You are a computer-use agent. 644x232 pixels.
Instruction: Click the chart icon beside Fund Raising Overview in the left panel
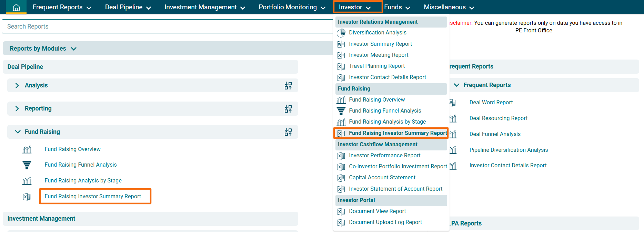[27, 150]
